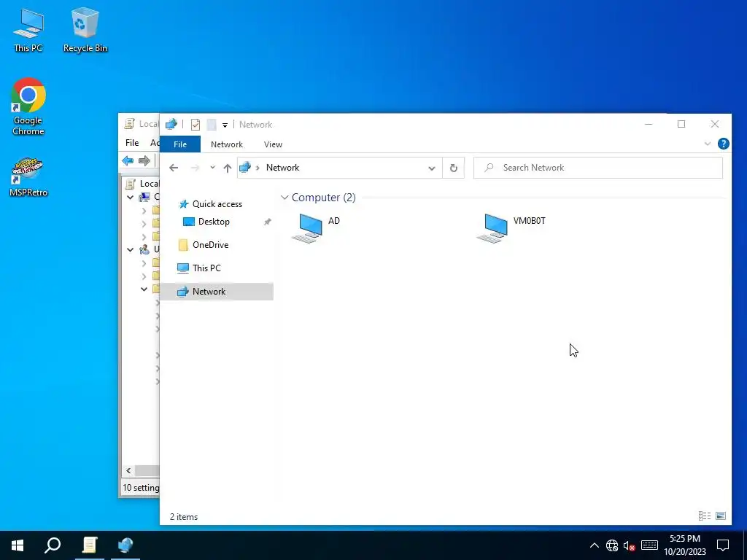Open address bar history dropdown
The height and width of the screenshot is (560, 747).
(432, 168)
